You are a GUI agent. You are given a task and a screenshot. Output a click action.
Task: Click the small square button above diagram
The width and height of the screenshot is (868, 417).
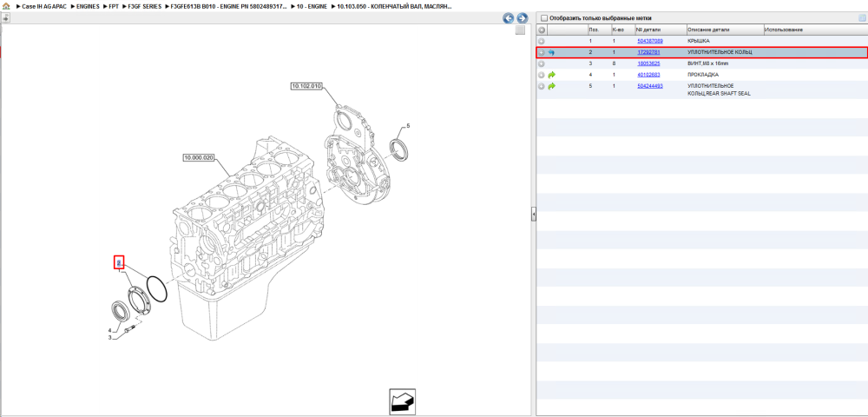click(520, 30)
